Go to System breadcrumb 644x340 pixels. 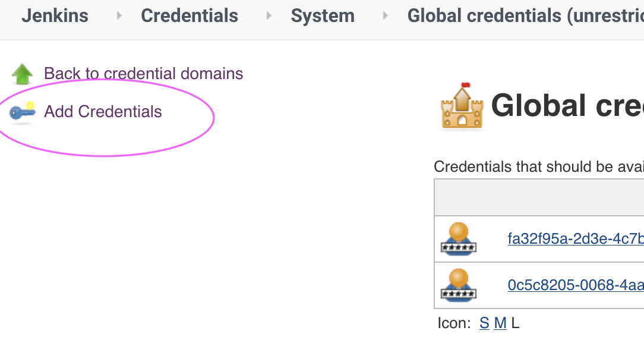click(x=323, y=15)
